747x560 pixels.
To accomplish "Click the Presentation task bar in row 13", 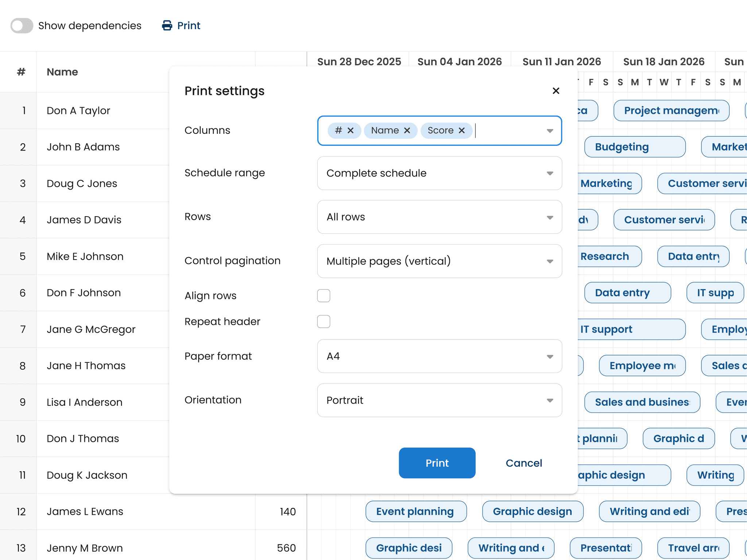I will pos(606,548).
